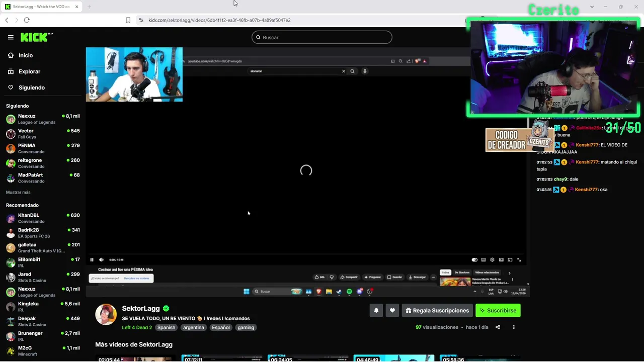
Task: Open the VOD more options menu
Action: [x=514, y=327]
